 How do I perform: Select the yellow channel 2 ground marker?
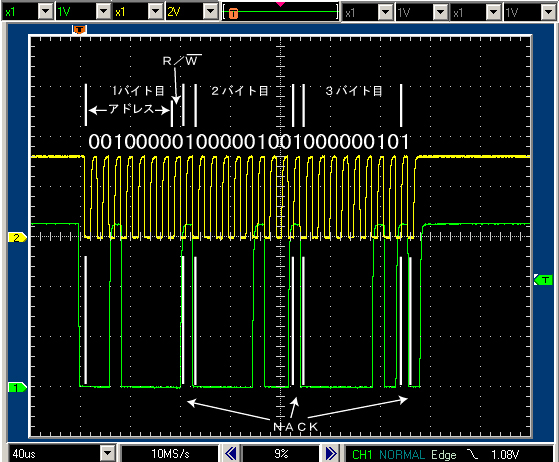(17, 237)
